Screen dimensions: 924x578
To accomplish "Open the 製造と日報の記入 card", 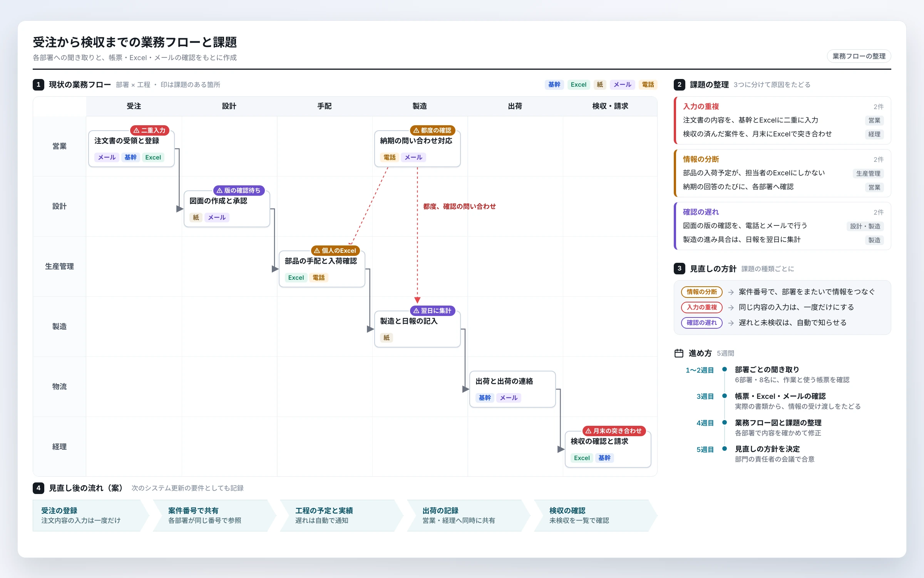I will tap(417, 329).
